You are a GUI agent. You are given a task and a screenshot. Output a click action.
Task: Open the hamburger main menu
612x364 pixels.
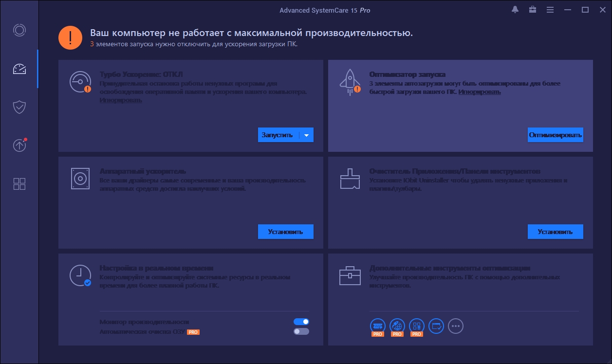click(550, 10)
